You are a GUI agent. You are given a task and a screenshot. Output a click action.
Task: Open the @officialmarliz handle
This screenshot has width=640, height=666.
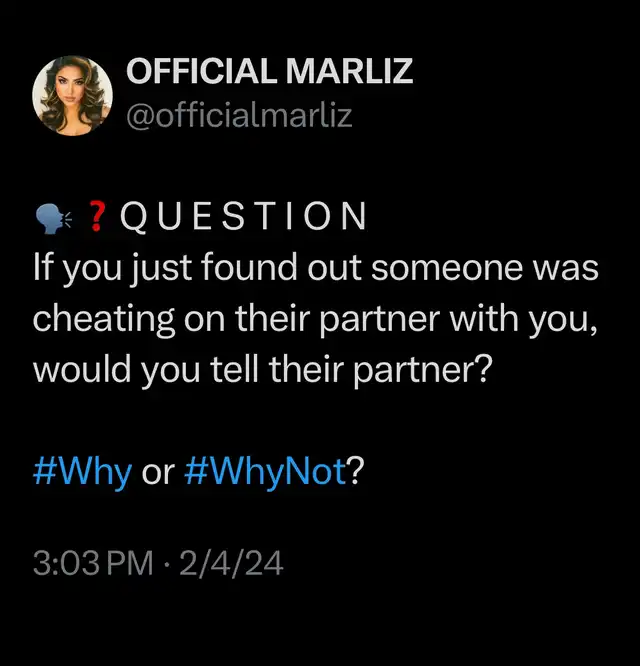[x=239, y=115]
